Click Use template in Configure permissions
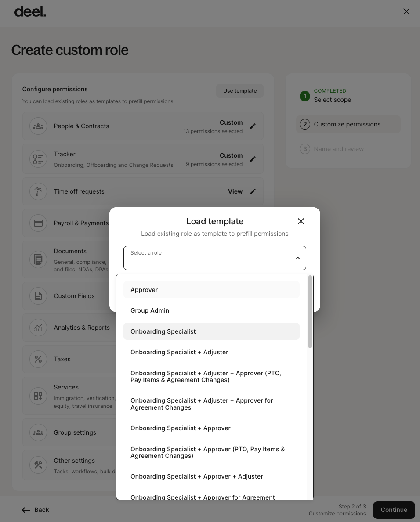 (x=240, y=90)
